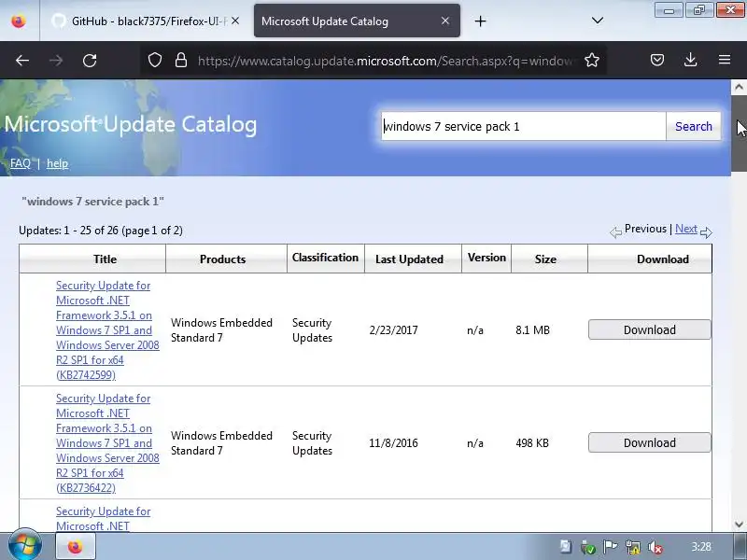Open the KB2736422 security update link

[x=107, y=442]
